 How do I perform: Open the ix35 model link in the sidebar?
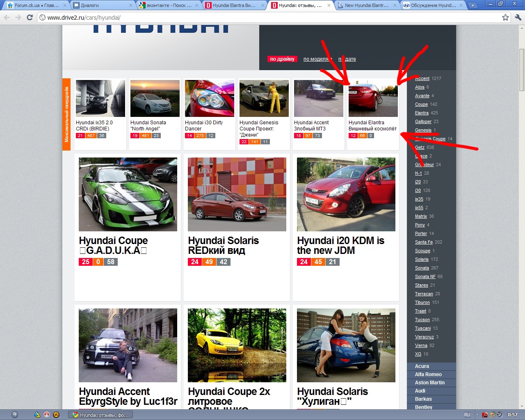click(419, 199)
